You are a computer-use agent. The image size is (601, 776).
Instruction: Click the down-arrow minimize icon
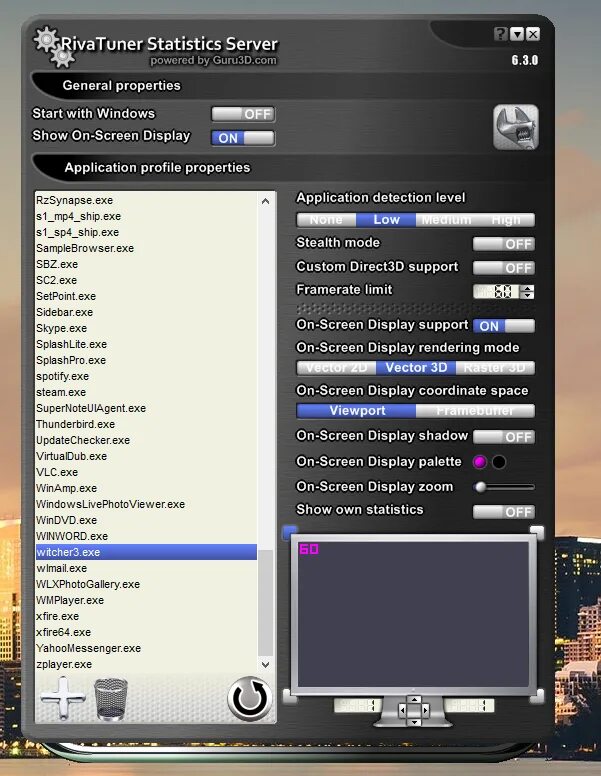tap(517, 34)
